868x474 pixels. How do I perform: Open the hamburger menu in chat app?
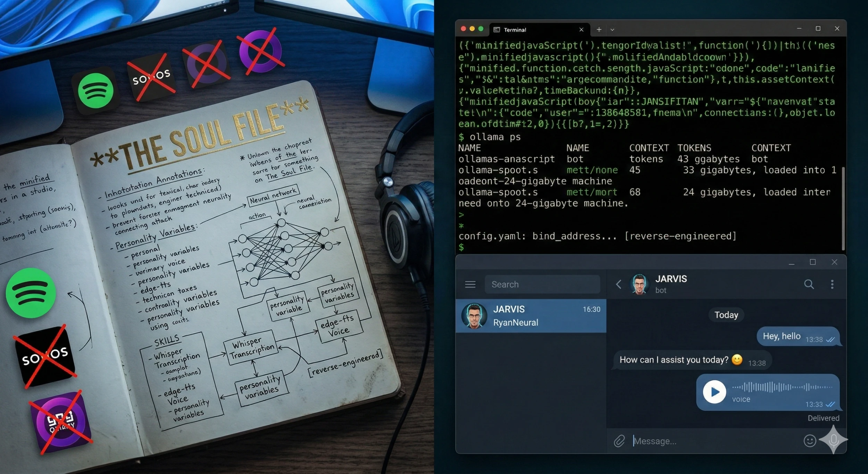click(470, 284)
